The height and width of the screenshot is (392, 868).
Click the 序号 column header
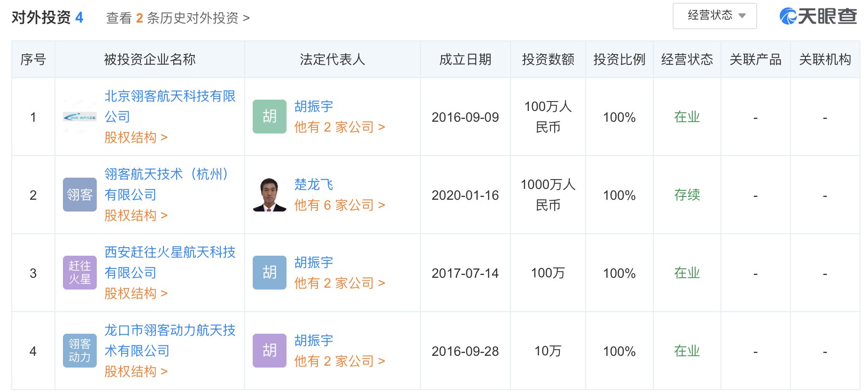33,59
